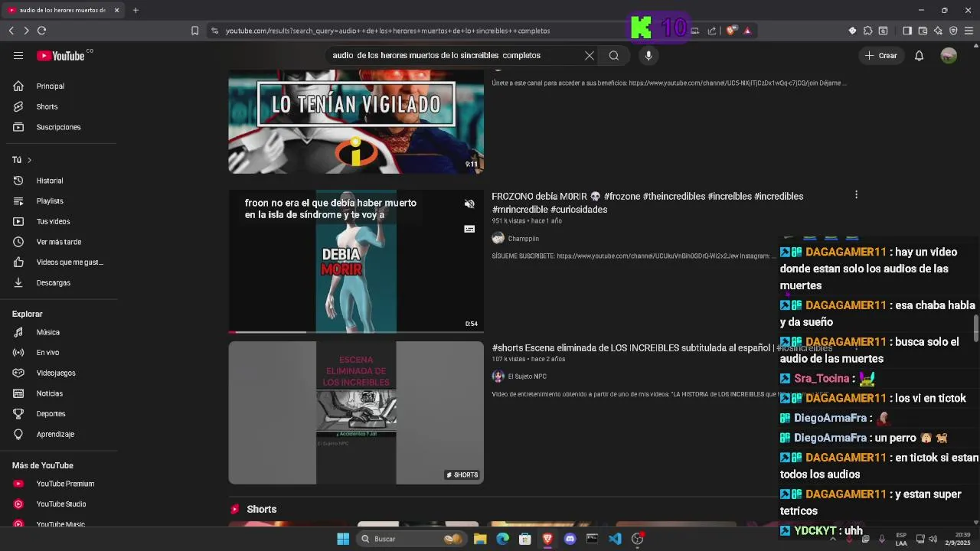Open a new browser tab
The height and width of the screenshot is (551, 980).
[136, 10]
